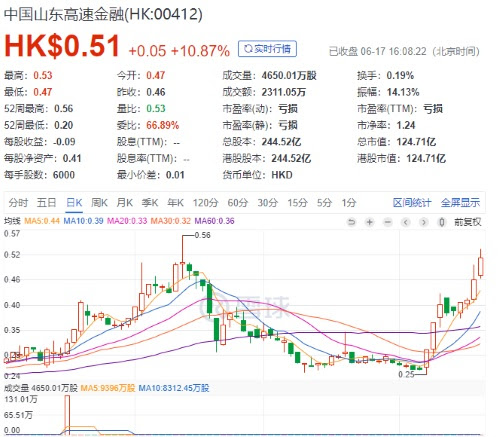Switch to the 60分 chart tab
The image size is (500, 437).
click(238, 202)
